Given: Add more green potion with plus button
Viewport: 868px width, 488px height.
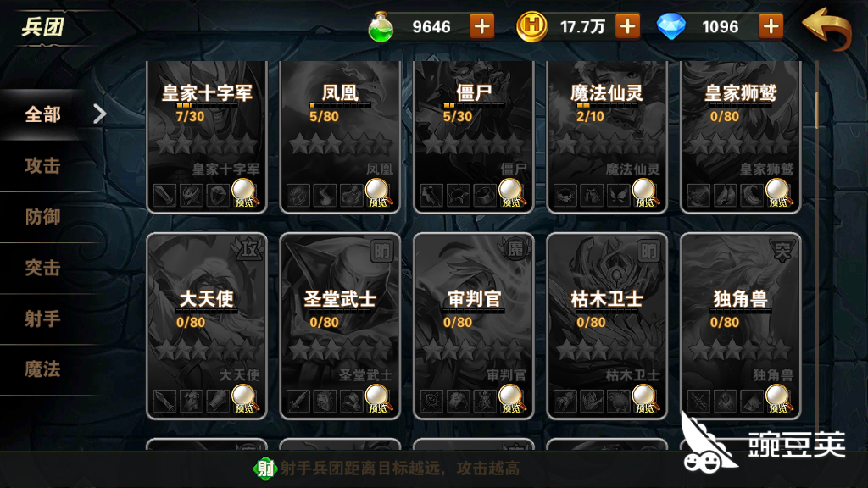Looking at the screenshot, I should pyautogui.click(x=481, y=26).
